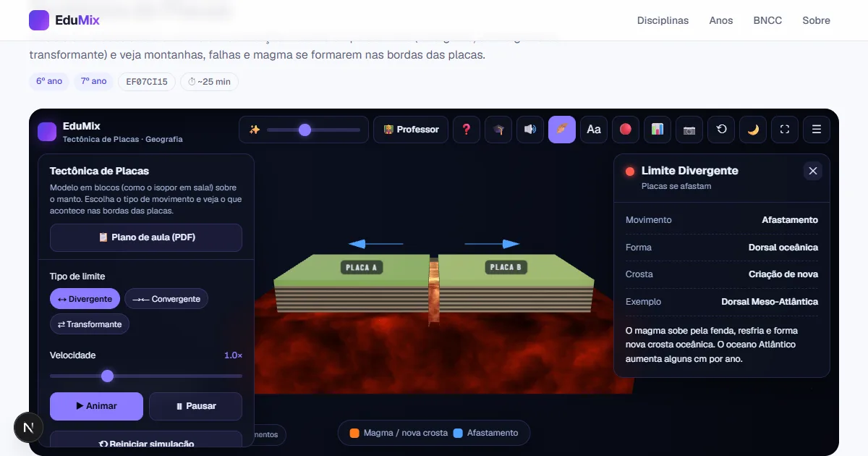Select the Divergente boundary type
Image resolution: width=868 pixels, height=456 pixels.
tap(85, 299)
